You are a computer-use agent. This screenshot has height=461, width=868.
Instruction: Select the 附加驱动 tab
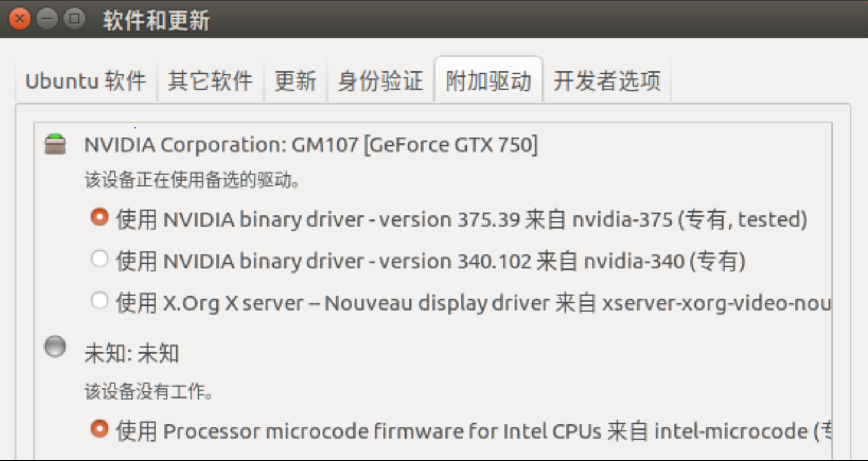coord(489,80)
